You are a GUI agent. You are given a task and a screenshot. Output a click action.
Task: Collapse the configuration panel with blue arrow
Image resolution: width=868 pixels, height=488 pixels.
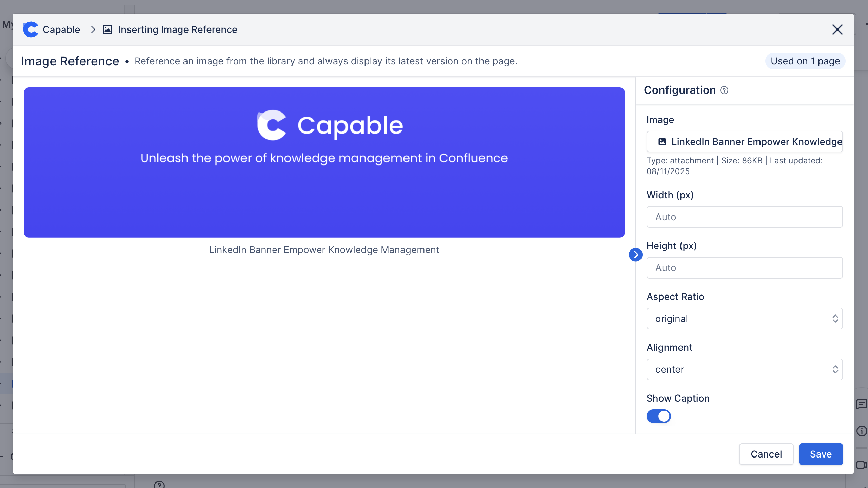[x=635, y=255]
